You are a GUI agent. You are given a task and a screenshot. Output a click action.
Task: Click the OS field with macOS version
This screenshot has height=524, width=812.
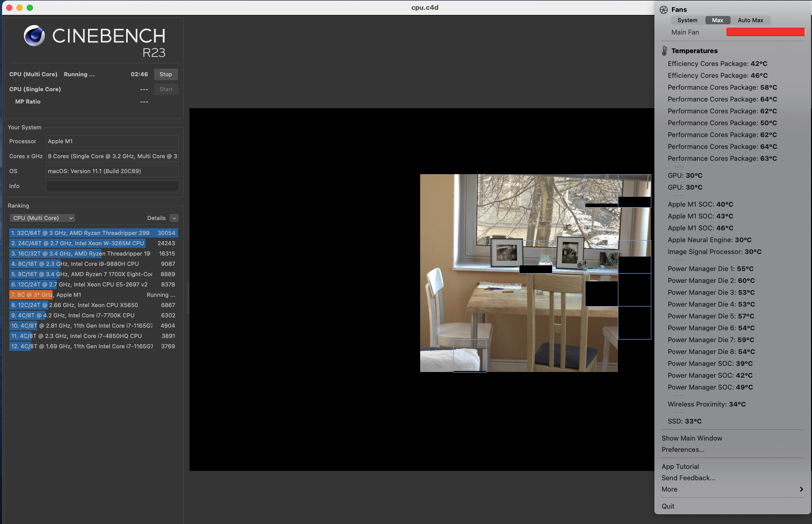pyautogui.click(x=112, y=171)
